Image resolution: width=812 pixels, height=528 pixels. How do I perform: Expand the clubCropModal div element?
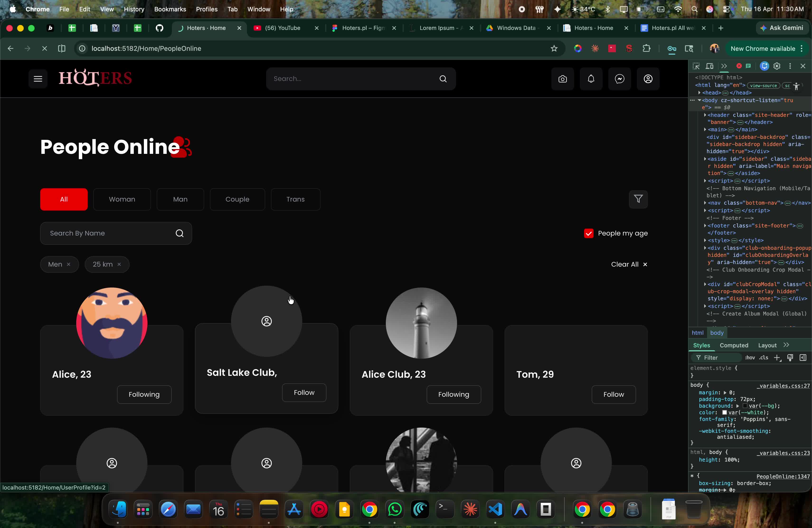[x=705, y=284]
